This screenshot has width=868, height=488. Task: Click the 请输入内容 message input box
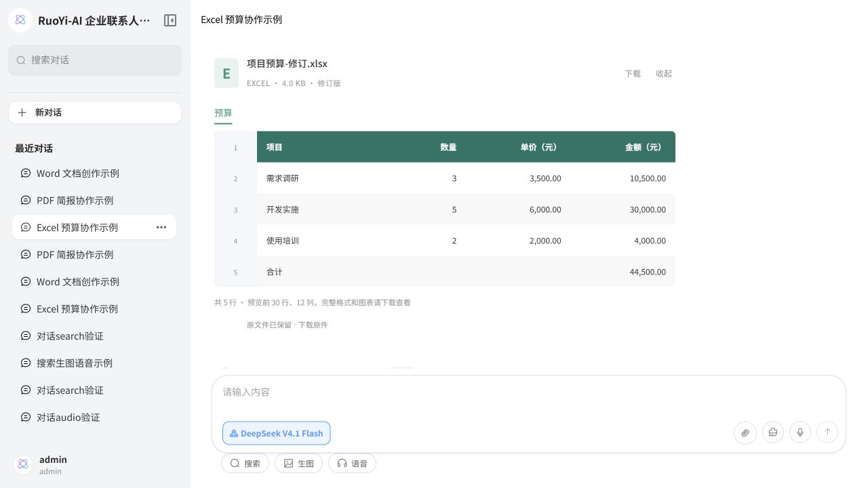pyautogui.click(x=529, y=394)
